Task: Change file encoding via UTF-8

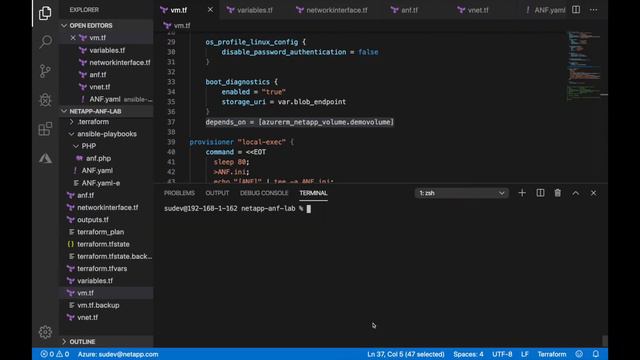Action: click(502, 354)
